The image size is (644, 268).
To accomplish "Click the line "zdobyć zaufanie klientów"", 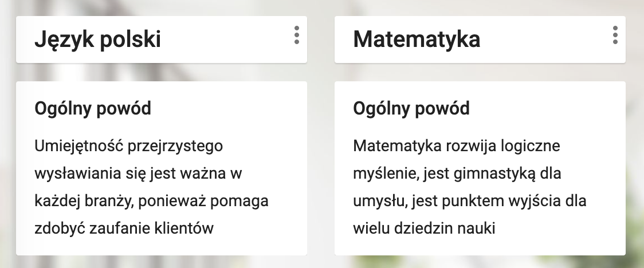I will (124, 229).
